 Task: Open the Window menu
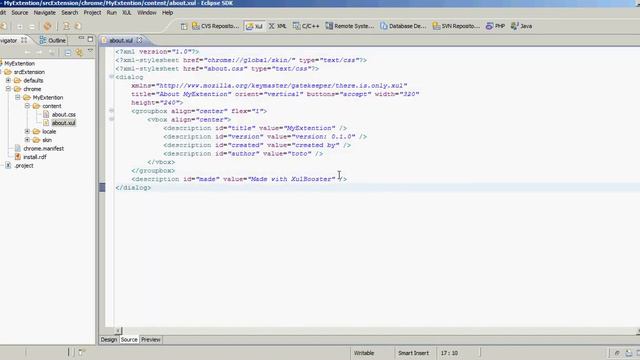pyautogui.click(x=147, y=13)
